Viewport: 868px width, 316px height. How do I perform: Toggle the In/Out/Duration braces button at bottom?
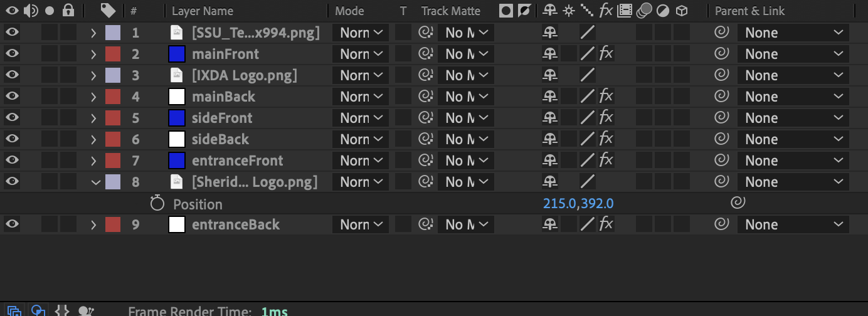click(61, 311)
